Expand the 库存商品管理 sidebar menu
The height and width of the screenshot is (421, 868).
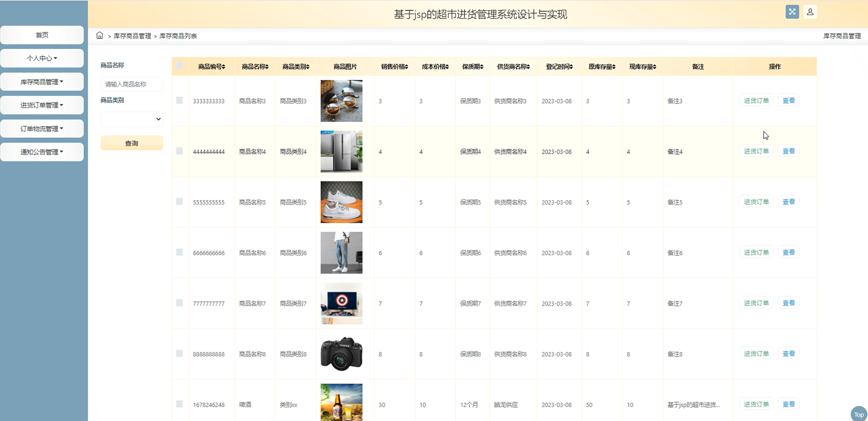[42, 82]
